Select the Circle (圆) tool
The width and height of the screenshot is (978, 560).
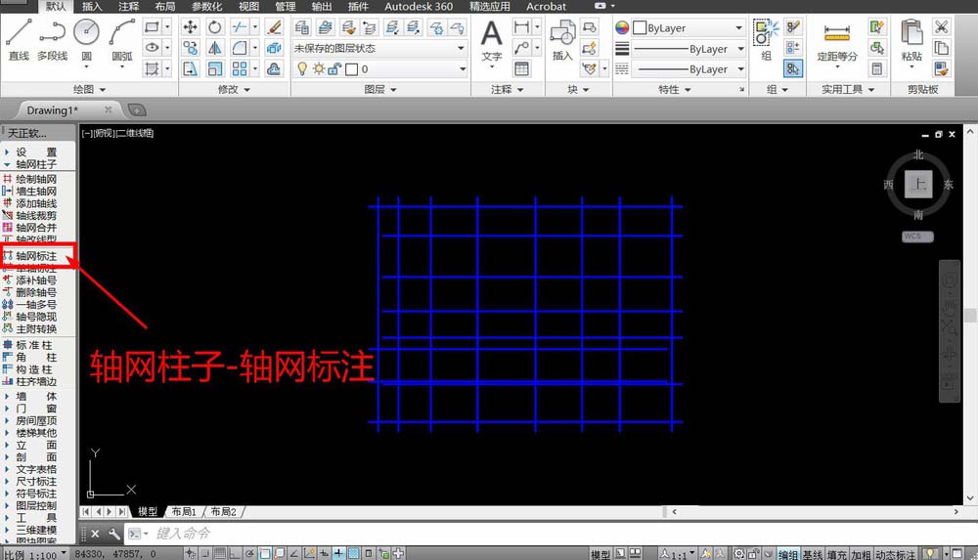pos(87,38)
